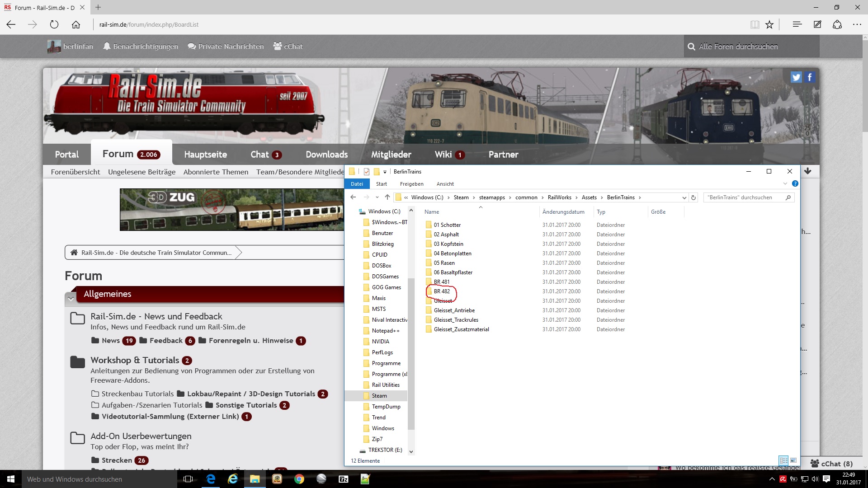Add page to favorites star icon
Image resolution: width=868 pixels, height=488 pixels.
(x=769, y=25)
